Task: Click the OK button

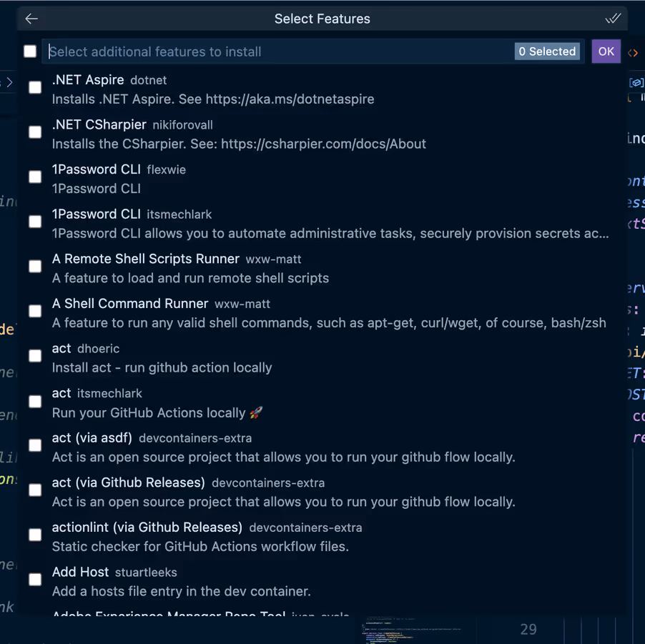Action: 606,51
